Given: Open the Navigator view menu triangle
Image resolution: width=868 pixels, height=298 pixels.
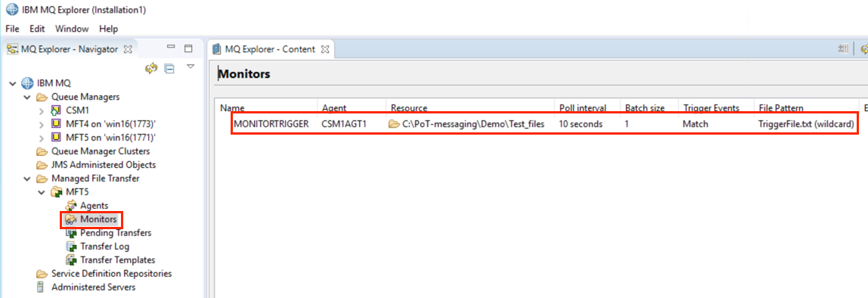Looking at the screenshot, I should coord(191,67).
